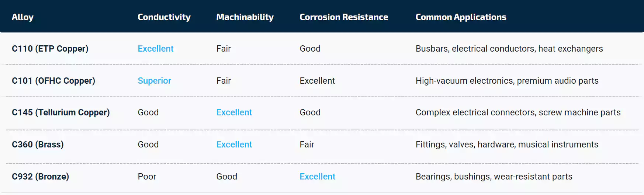Click the Superior conductivity link for C101
Screen dimensions: 644x195
[x=155, y=81]
